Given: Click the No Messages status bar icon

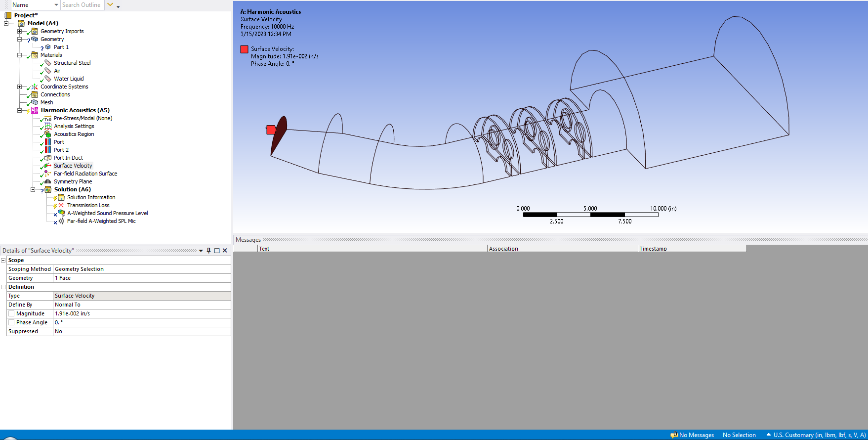Looking at the screenshot, I should click(674, 435).
